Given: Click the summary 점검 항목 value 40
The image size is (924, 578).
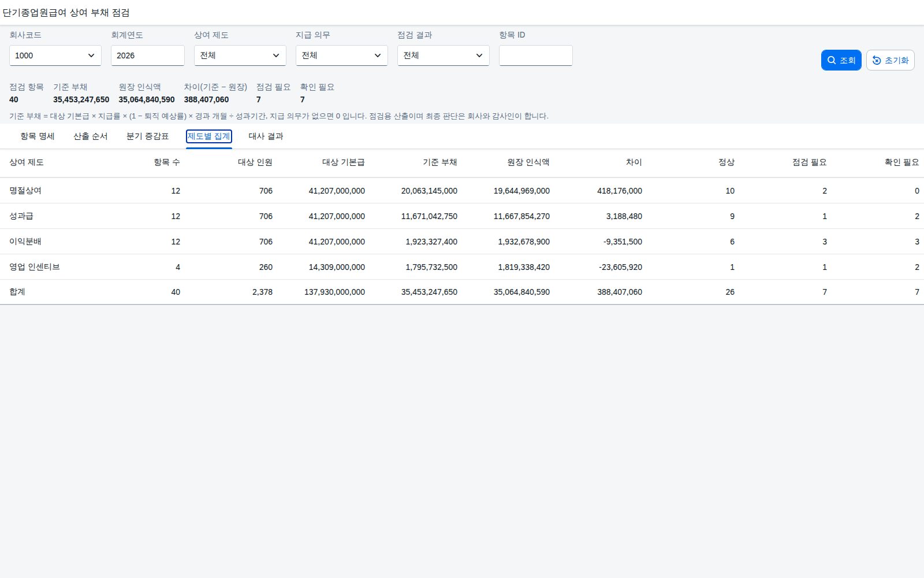Looking at the screenshot, I should pyautogui.click(x=14, y=99).
